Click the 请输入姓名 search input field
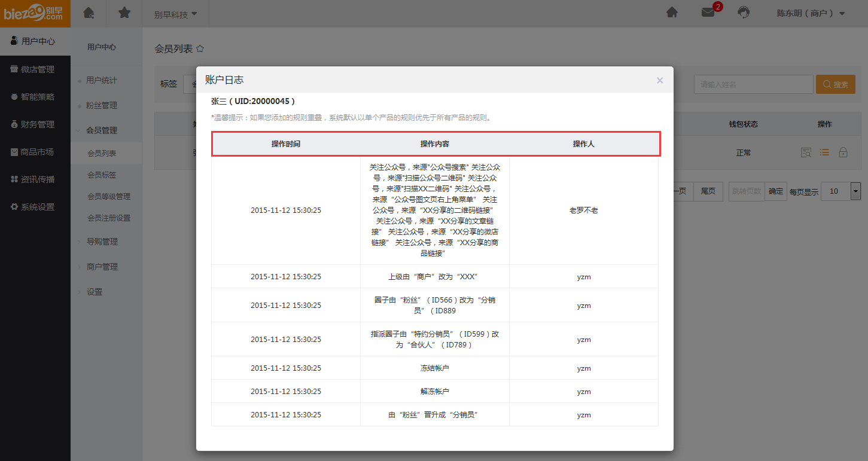Screen dimensions: 868x461 coord(753,84)
